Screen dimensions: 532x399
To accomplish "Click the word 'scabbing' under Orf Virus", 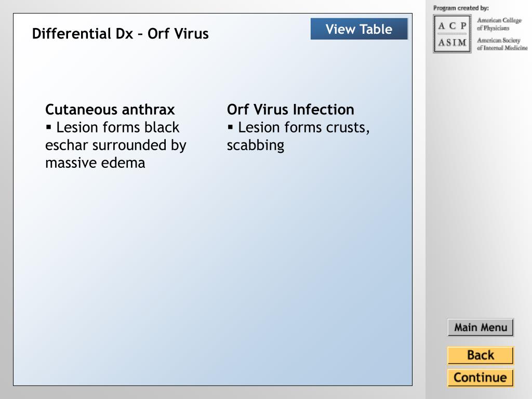I will pyautogui.click(x=256, y=145).
